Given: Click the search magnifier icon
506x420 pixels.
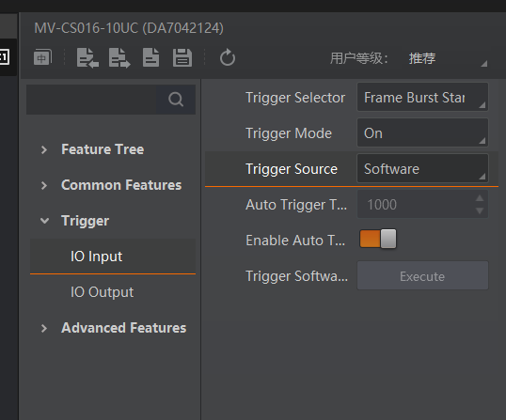Looking at the screenshot, I should (x=176, y=100).
